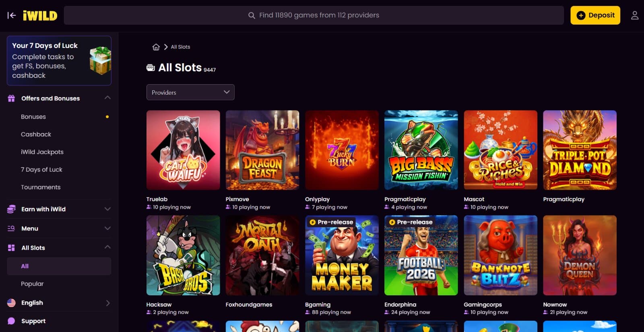Image resolution: width=644 pixels, height=332 pixels.
Task: Expand the Menu section chevron
Action: [107, 228]
